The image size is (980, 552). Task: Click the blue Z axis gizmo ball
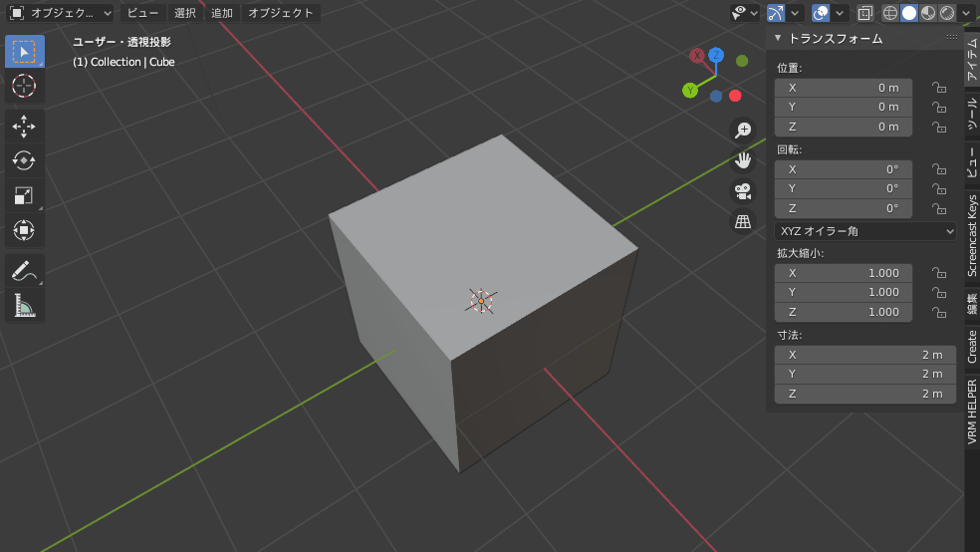(x=716, y=55)
